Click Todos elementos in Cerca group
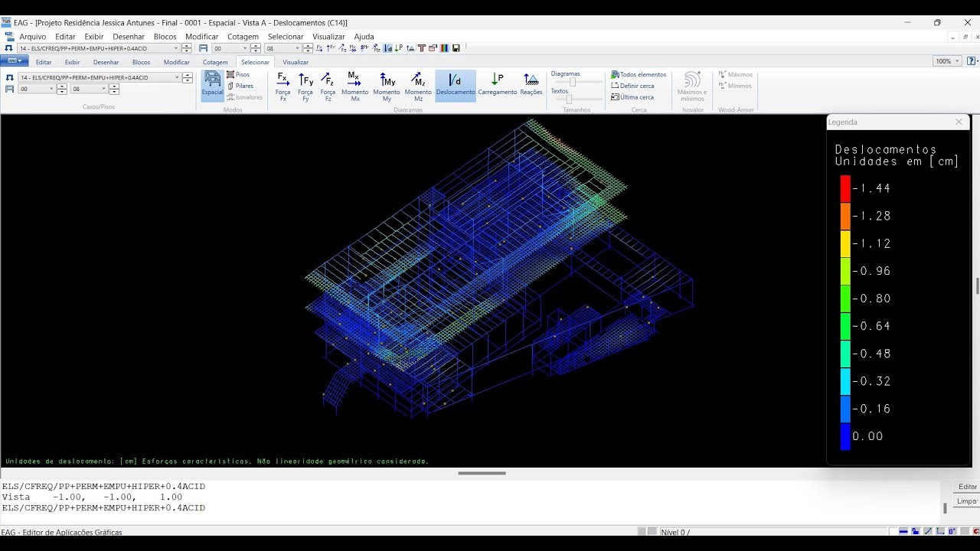The image size is (980, 551). 639,74
